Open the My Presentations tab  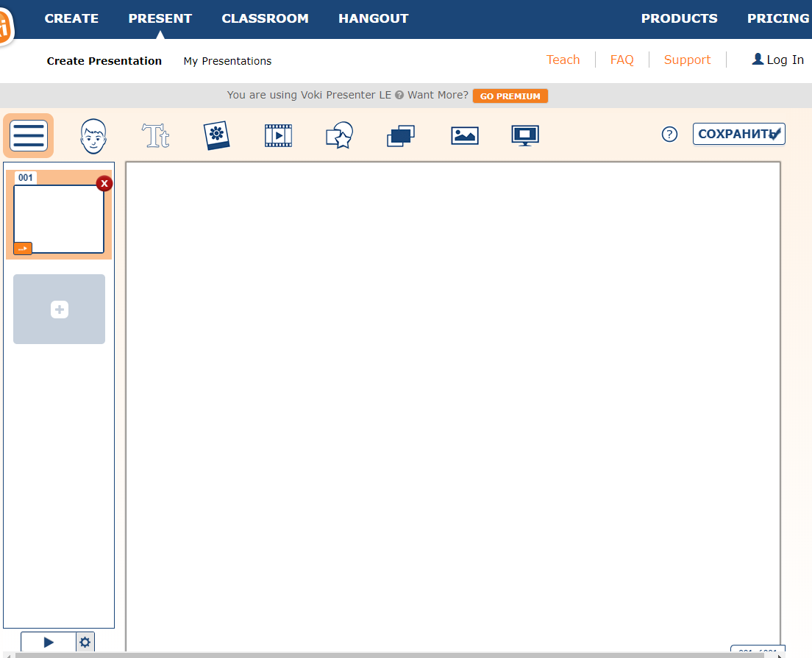[x=227, y=61]
